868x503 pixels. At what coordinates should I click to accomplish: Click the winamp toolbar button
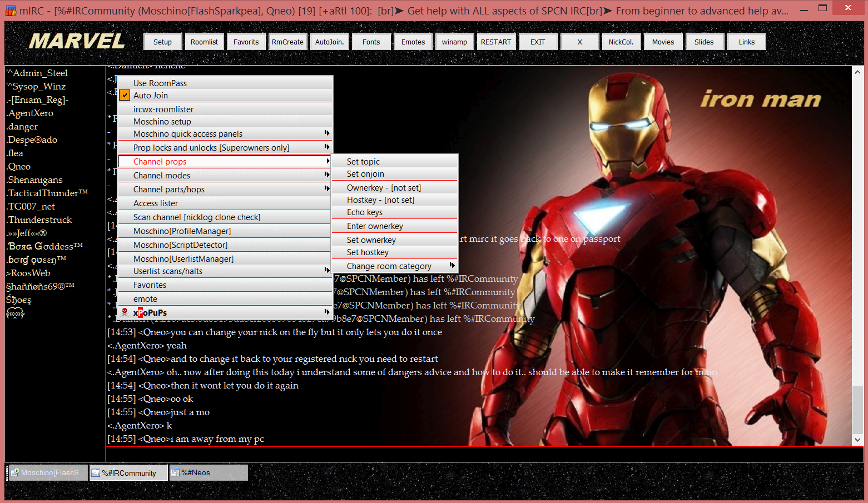pyautogui.click(x=454, y=42)
